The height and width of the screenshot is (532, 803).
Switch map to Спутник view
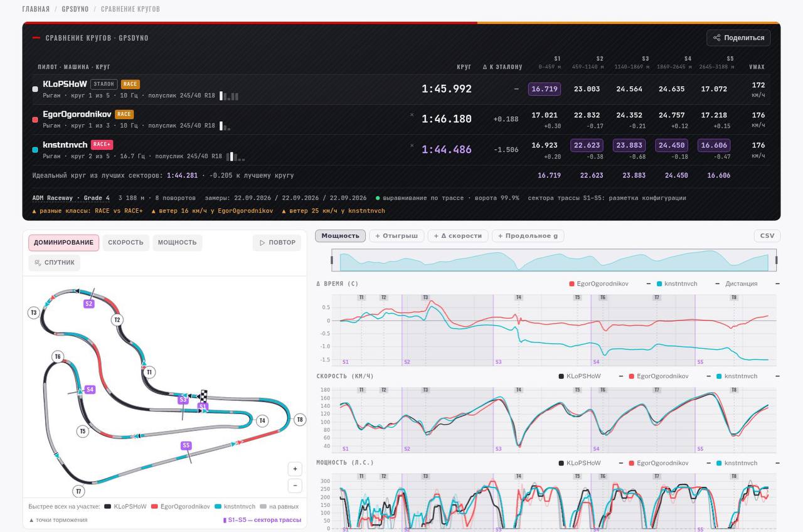point(55,263)
